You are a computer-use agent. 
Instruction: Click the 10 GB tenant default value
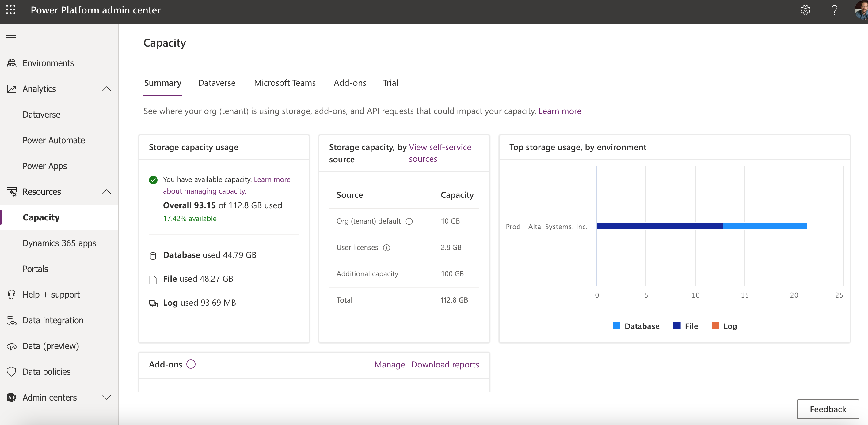450,221
